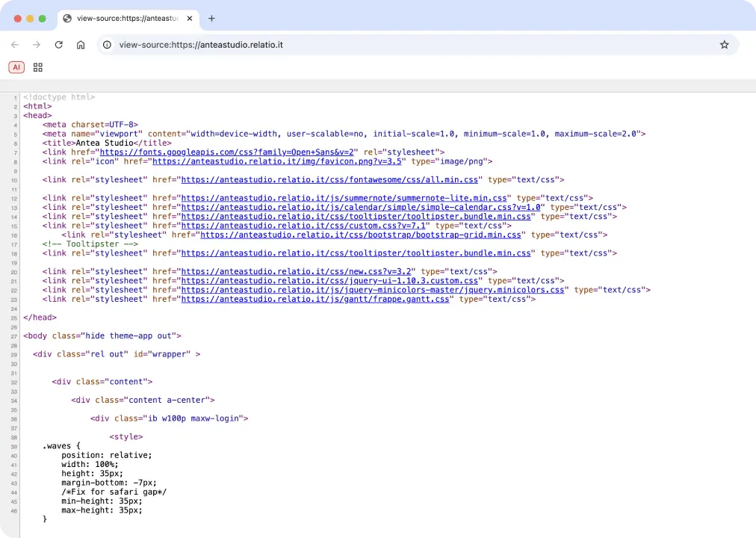
Task: Click the width: 100%; line
Action: pyautogui.click(x=90, y=464)
